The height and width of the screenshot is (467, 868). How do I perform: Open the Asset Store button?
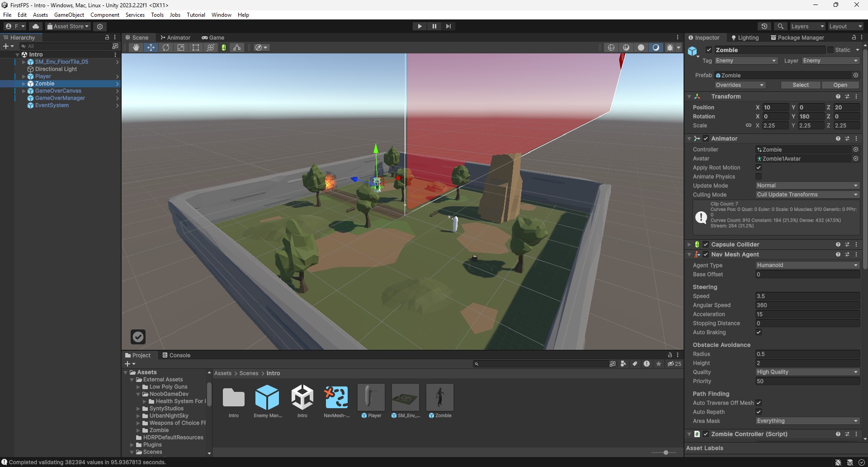[68, 26]
